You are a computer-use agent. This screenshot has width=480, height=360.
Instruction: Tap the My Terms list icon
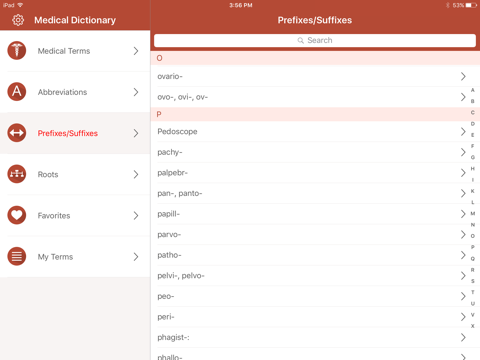pyautogui.click(x=17, y=256)
